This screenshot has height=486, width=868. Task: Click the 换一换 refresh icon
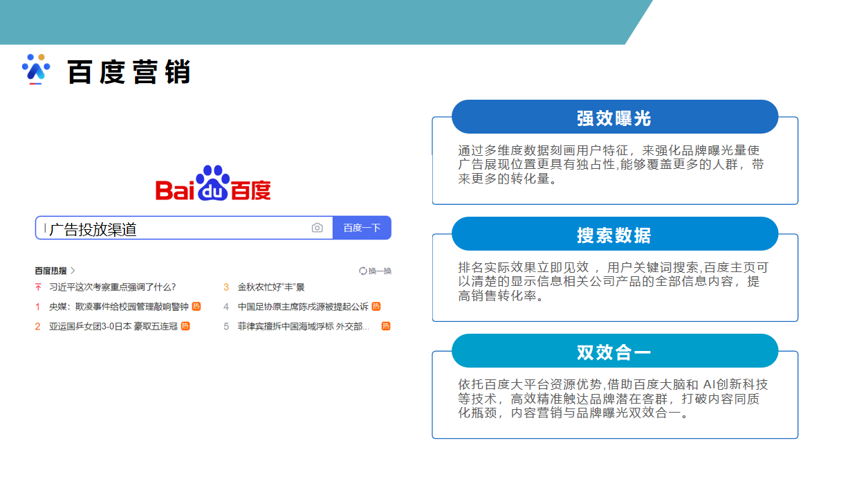(363, 271)
